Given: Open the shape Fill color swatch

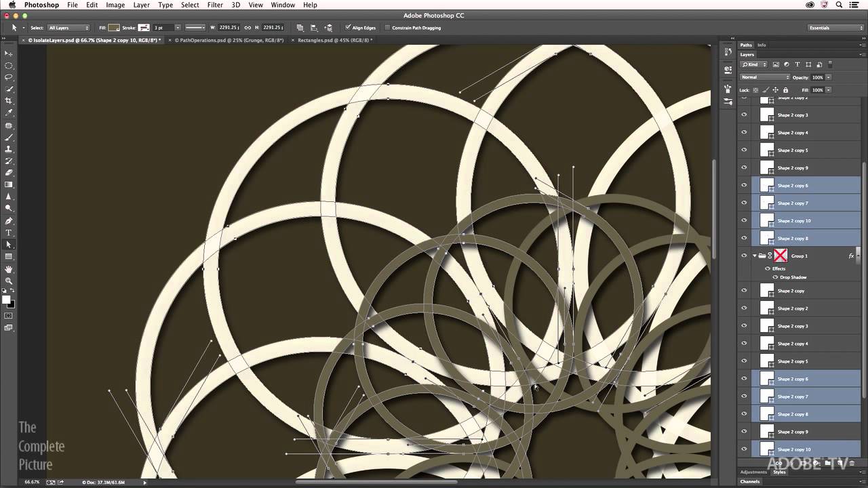Looking at the screenshot, I should (114, 28).
